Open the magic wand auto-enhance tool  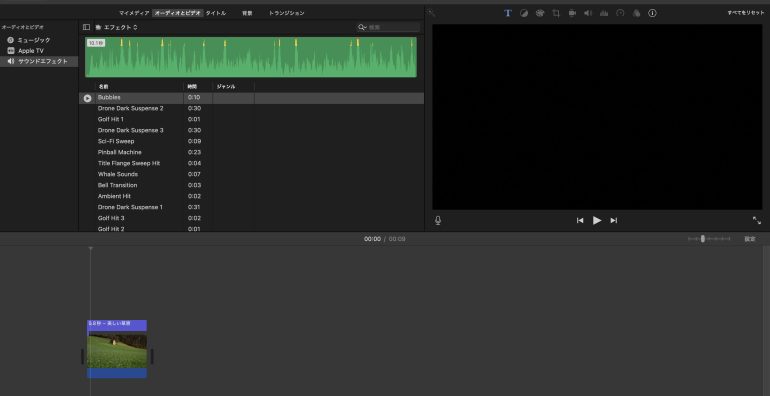point(431,13)
